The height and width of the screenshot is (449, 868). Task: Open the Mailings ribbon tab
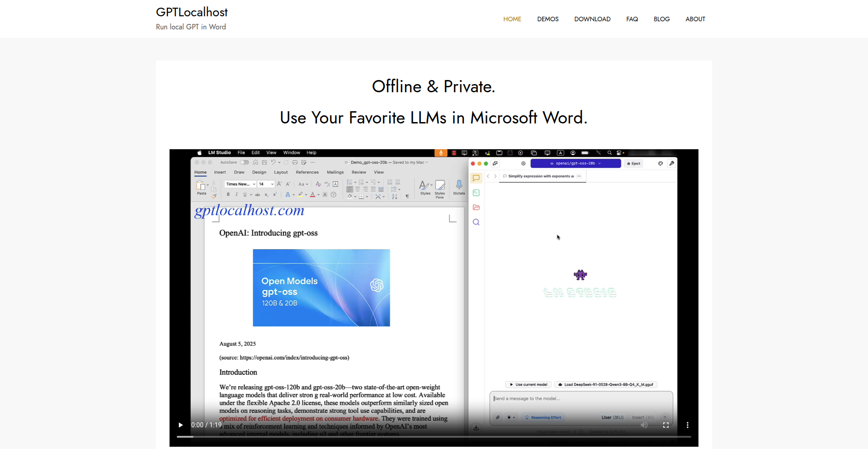[x=335, y=172]
